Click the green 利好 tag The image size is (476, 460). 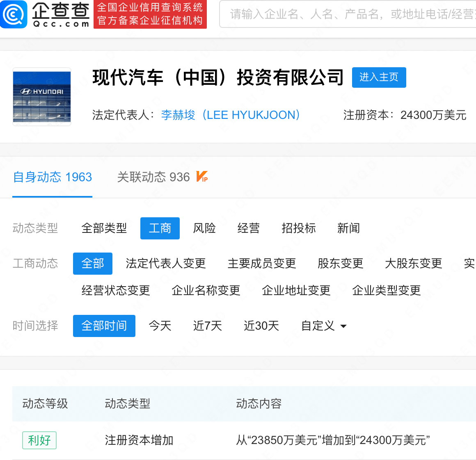(x=39, y=440)
